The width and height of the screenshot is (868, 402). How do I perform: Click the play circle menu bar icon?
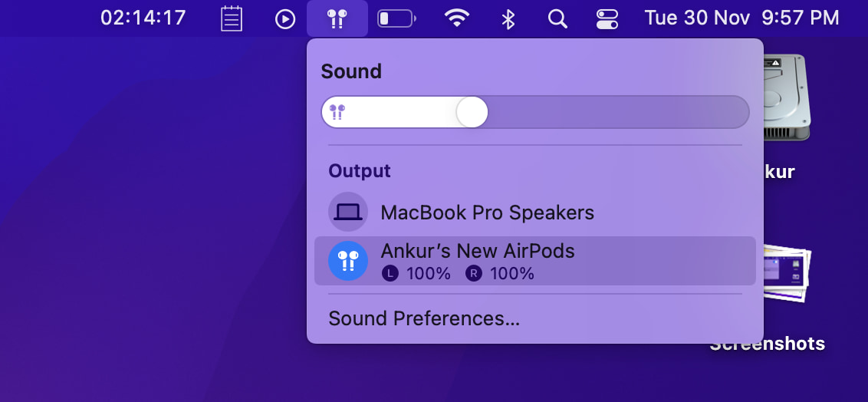click(x=284, y=19)
